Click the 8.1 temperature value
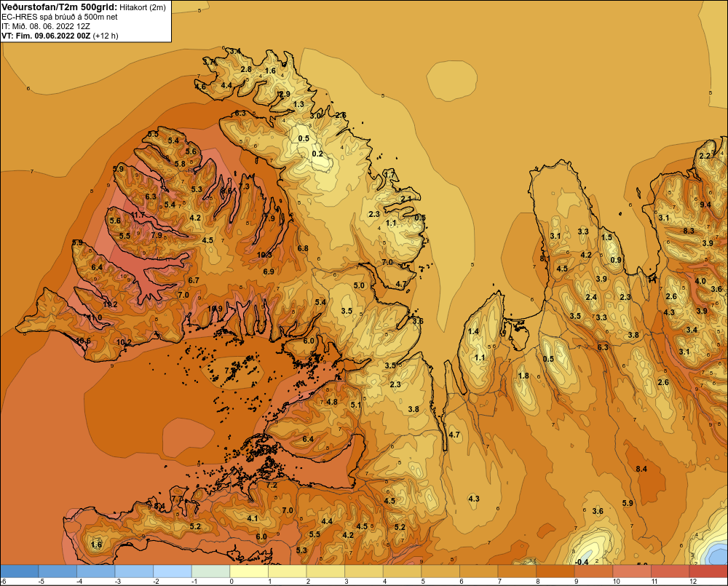 (x=545, y=258)
